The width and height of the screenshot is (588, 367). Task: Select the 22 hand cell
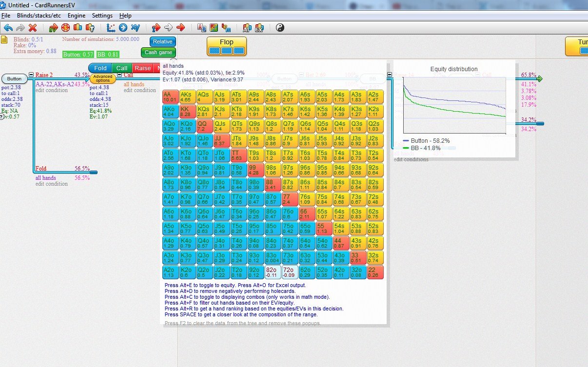coord(375,272)
